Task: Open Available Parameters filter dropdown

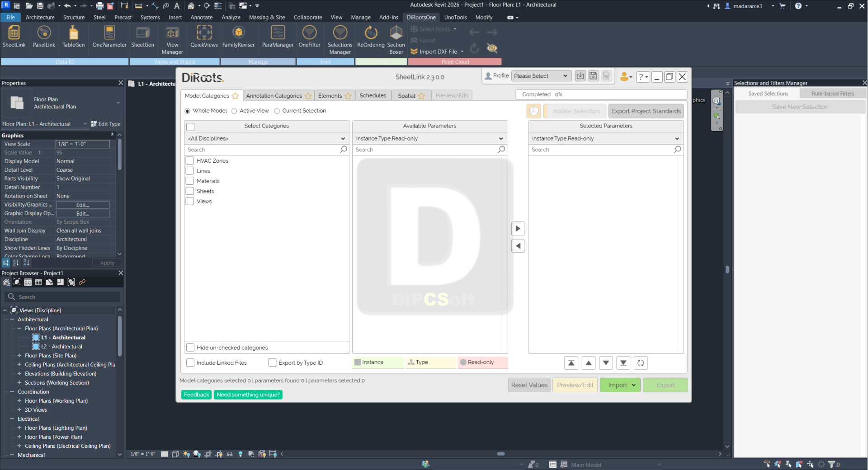Action: [429, 139]
